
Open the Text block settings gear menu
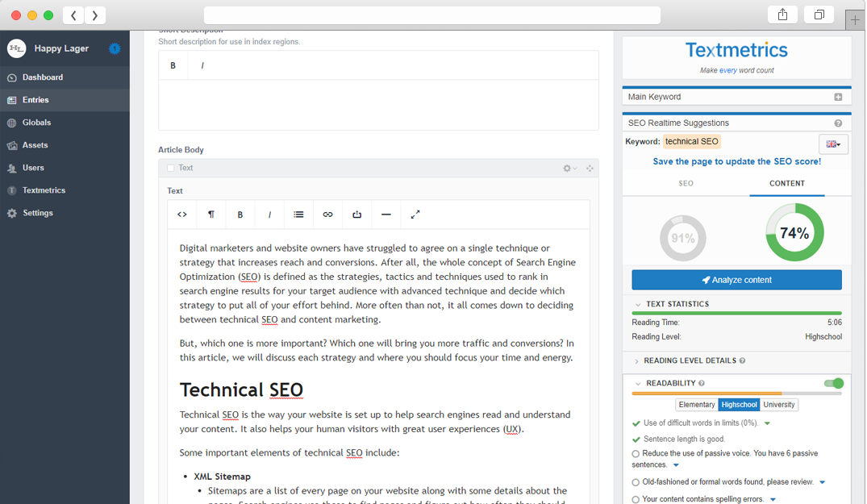coord(569,168)
